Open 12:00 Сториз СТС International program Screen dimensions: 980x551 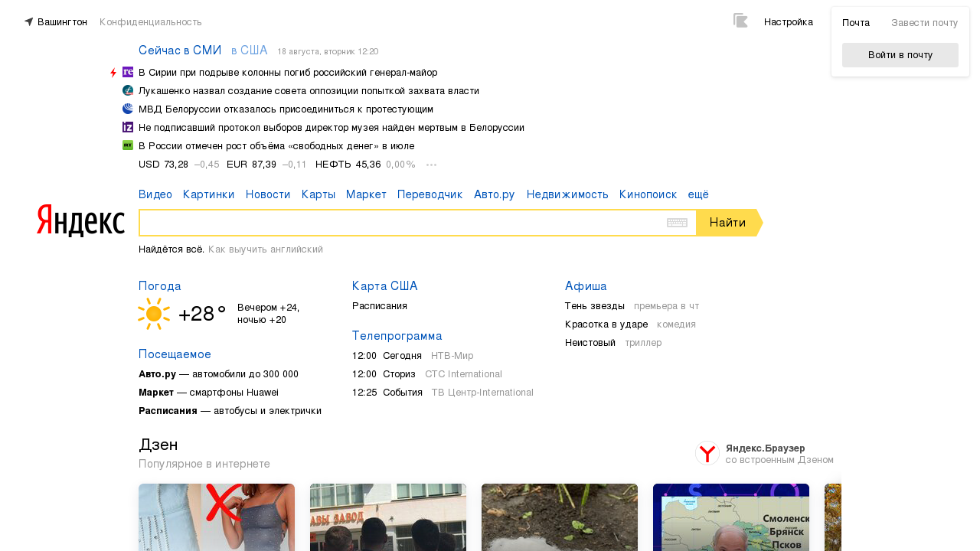(x=427, y=374)
